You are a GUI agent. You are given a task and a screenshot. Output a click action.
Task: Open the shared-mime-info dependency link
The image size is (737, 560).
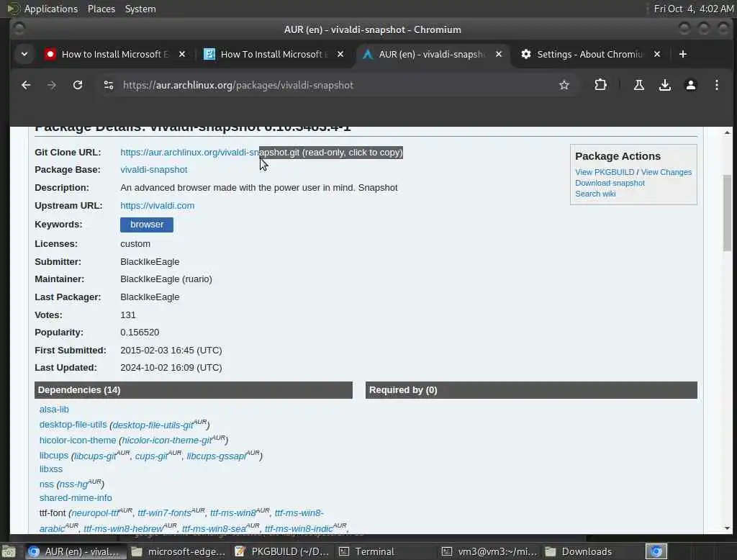[x=76, y=498]
